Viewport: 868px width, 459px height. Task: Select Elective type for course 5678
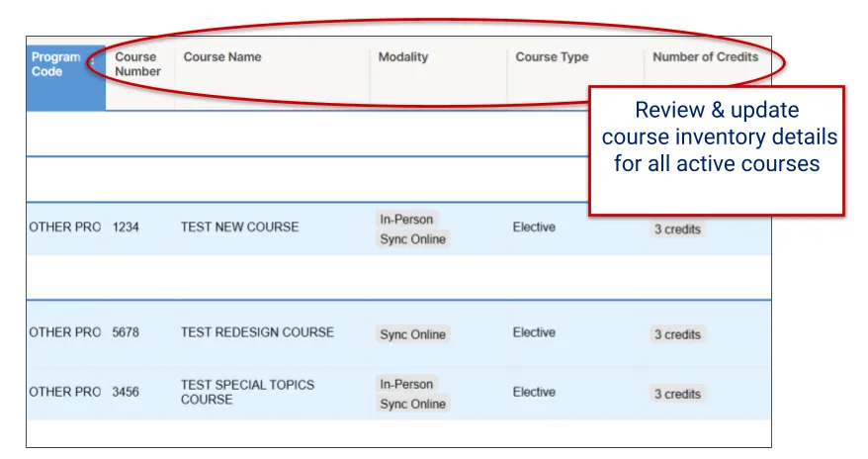(x=534, y=332)
